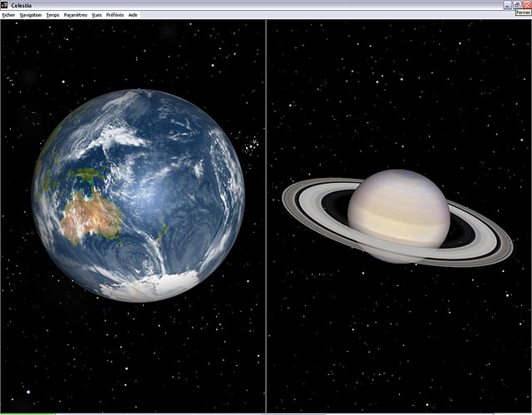The image size is (532, 415).
Task: Open the Temps menu
Action: (52, 15)
